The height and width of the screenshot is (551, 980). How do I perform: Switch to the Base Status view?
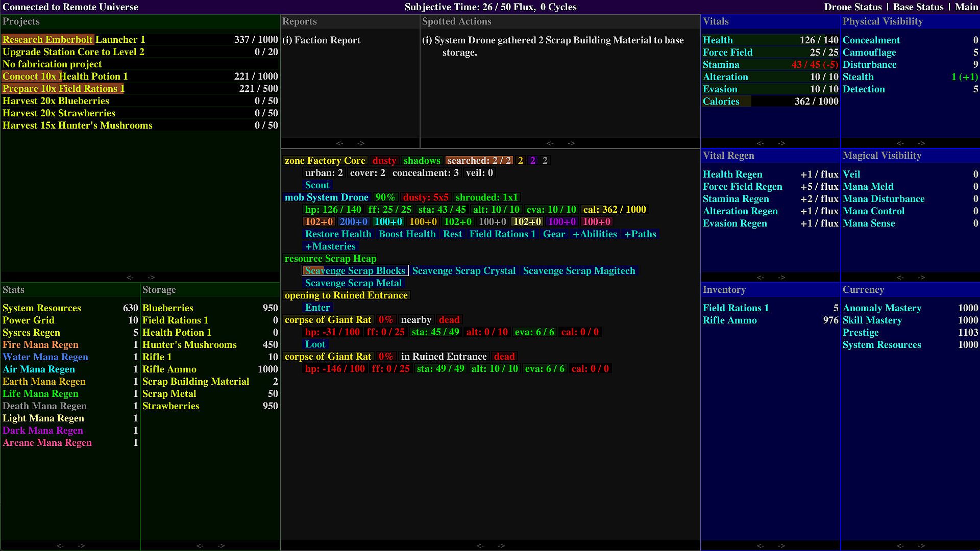(x=918, y=7)
